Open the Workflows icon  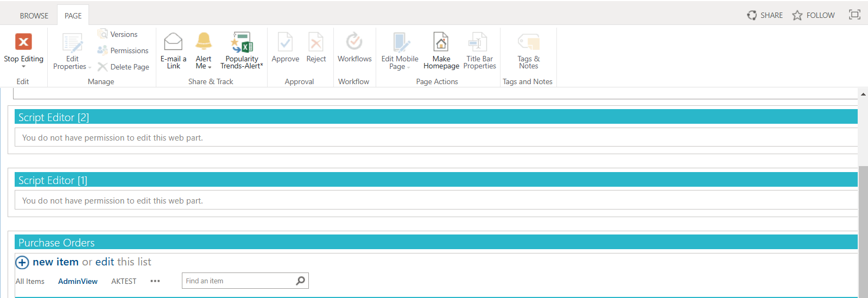354,41
